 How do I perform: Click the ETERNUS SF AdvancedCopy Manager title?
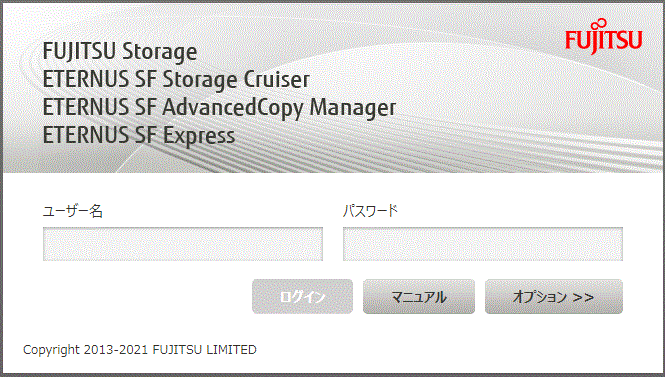pos(219,107)
